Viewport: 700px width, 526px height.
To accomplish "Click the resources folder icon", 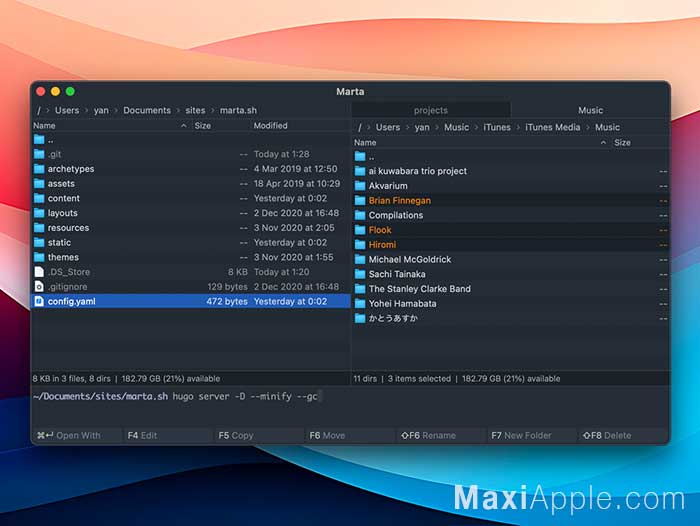I will click(39, 228).
